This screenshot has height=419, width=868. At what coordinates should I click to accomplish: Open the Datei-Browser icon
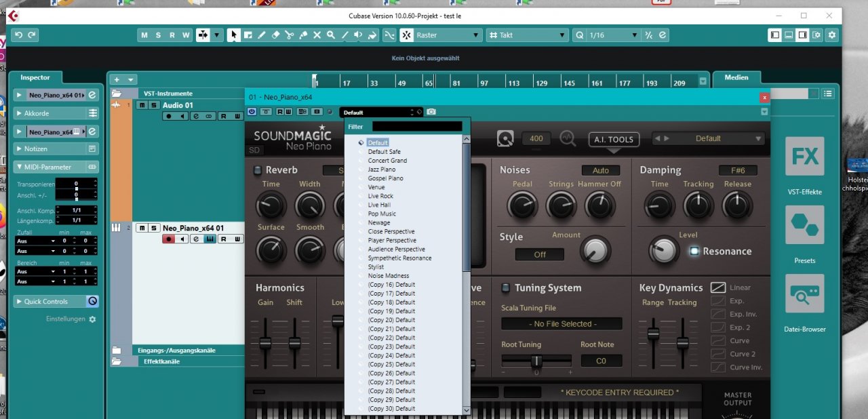point(804,294)
